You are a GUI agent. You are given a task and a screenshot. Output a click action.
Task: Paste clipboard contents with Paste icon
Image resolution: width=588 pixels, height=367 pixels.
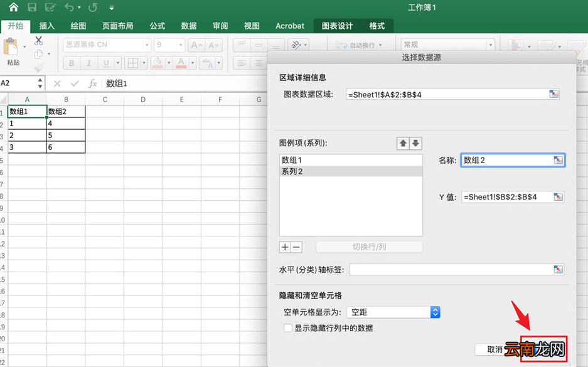pos(11,48)
